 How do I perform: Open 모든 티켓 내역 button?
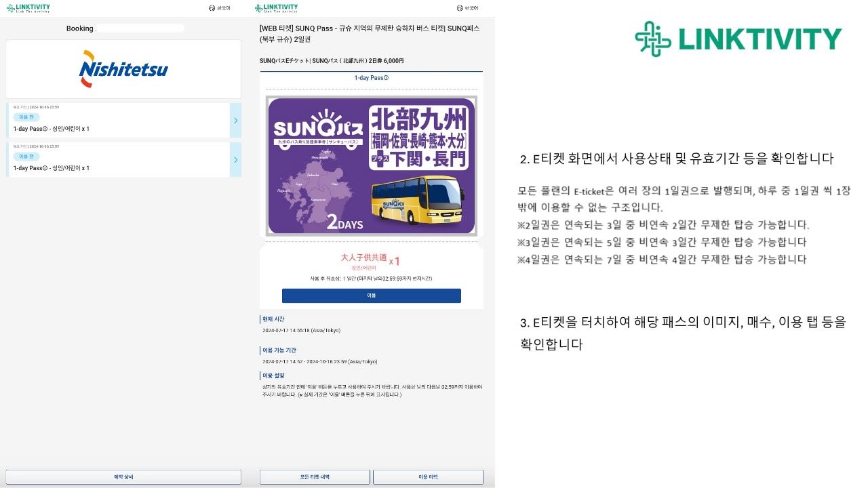click(x=315, y=477)
